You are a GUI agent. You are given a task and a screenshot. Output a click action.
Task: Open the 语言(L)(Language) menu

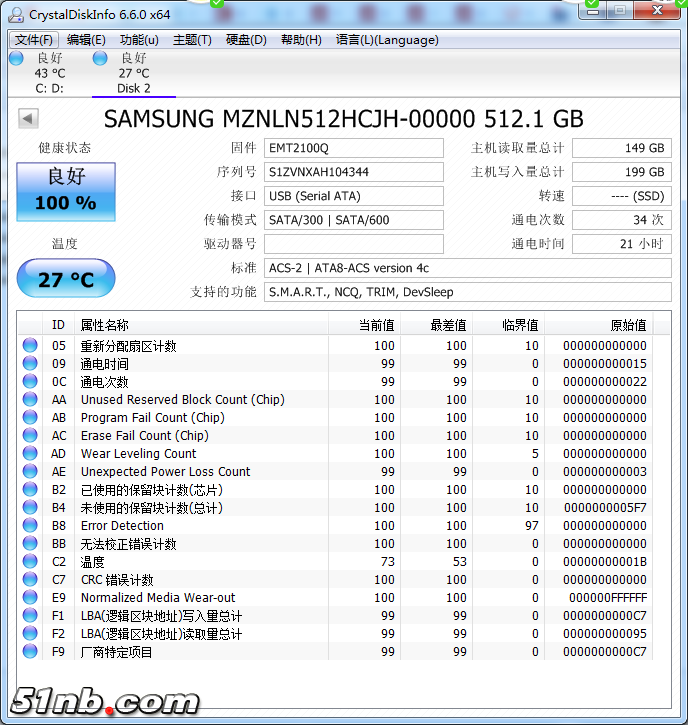387,40
